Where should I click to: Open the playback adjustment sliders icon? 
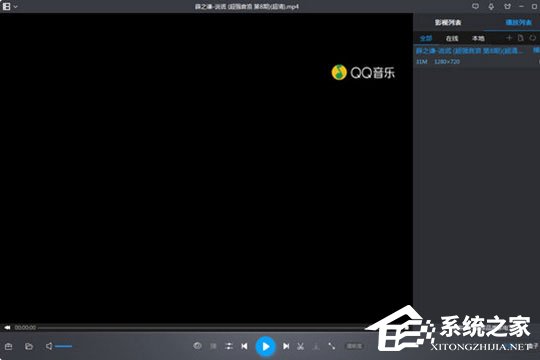(229, 346)
